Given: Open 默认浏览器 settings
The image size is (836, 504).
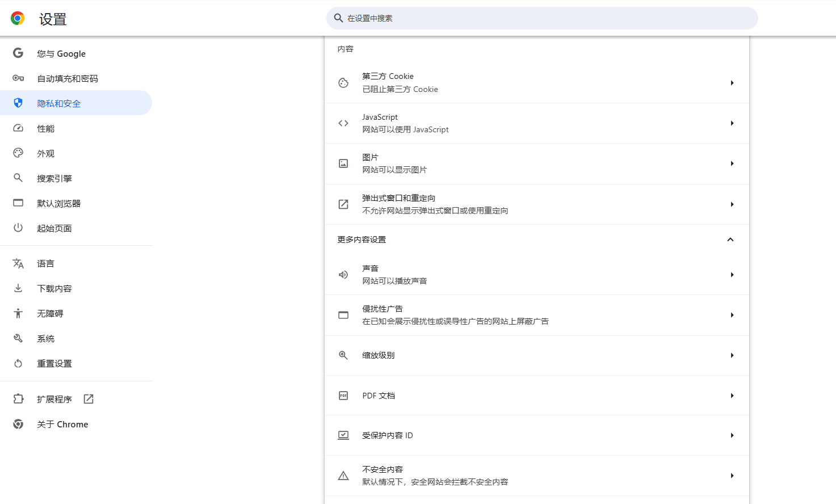Looking at the screenshot, I should pyautogui.click(x=76, y=203).
